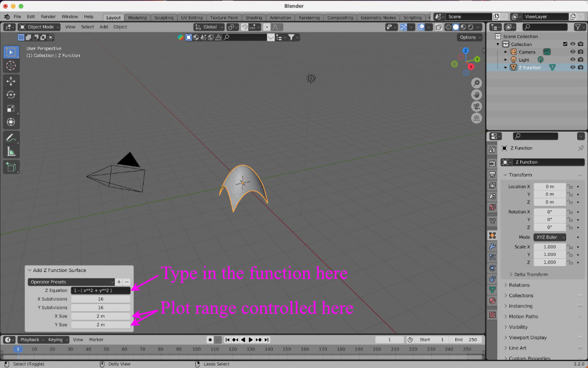Select the Move tool in the toolbar

click(x=11, y=81)
